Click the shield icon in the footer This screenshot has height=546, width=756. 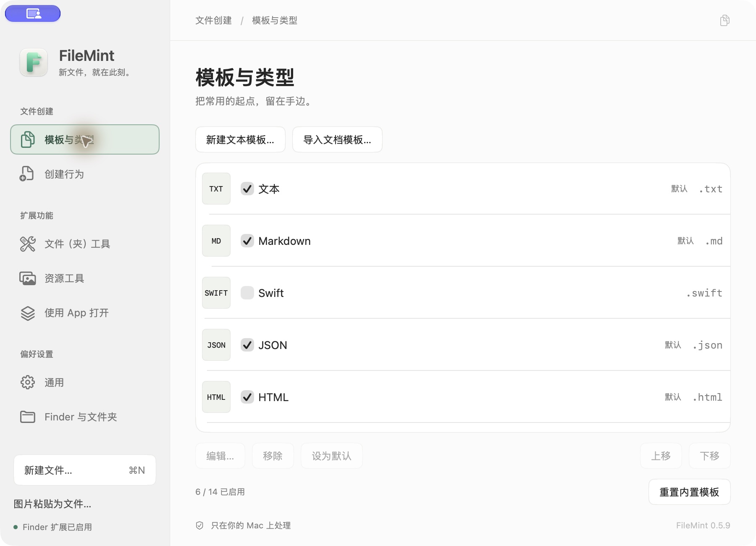pyautogui.click(x=199, y=525)
